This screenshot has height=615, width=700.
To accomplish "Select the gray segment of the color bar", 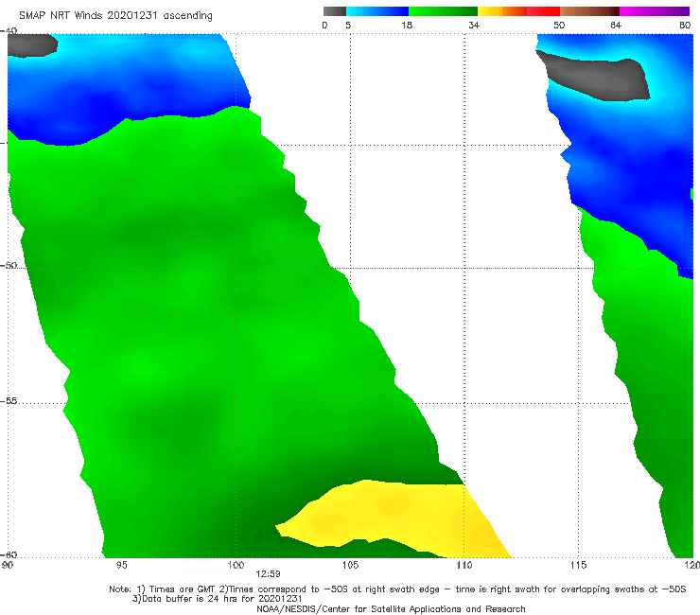I will (335, 11).
